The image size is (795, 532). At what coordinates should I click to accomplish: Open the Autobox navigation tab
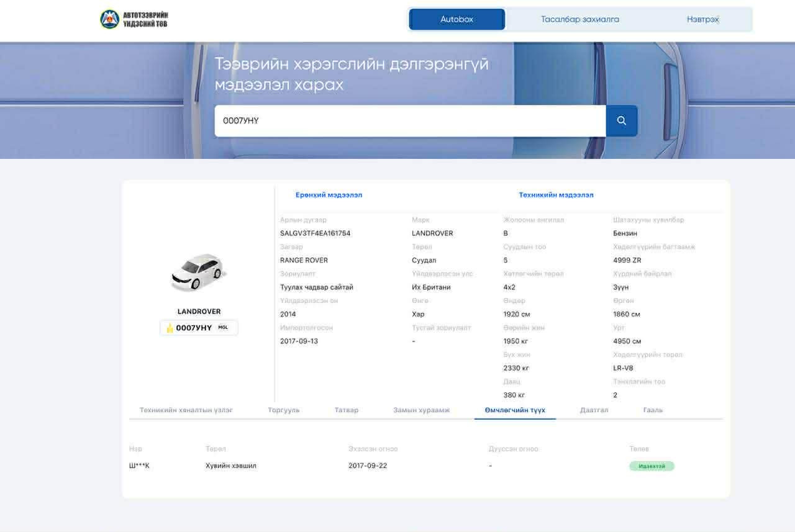[x=457, y=19]
